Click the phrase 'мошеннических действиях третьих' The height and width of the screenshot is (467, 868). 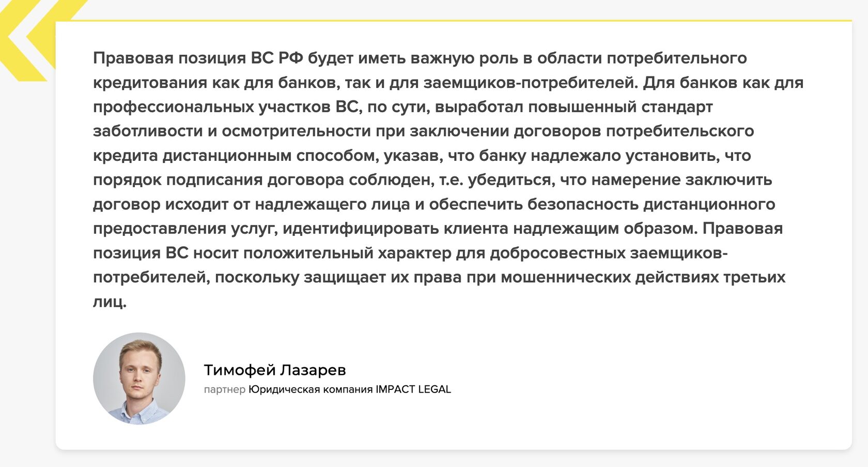click(643, 277)
